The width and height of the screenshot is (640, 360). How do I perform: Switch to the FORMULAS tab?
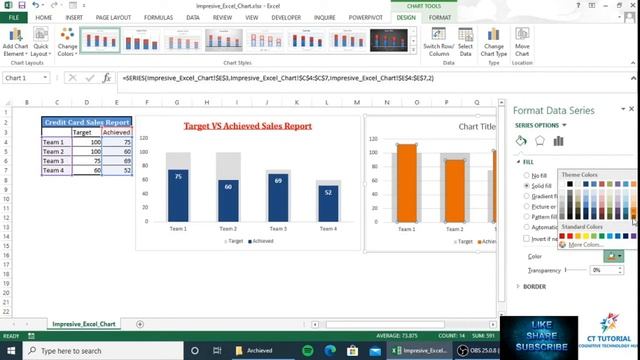[x=158, y=18]
